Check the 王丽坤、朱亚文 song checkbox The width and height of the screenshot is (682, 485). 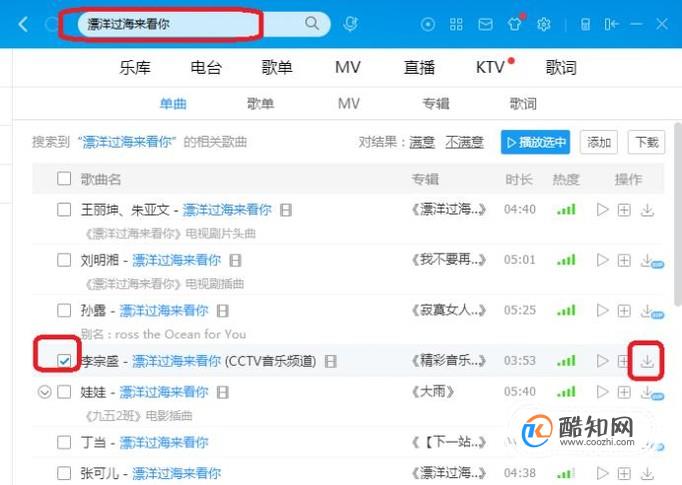click(64, 210)
